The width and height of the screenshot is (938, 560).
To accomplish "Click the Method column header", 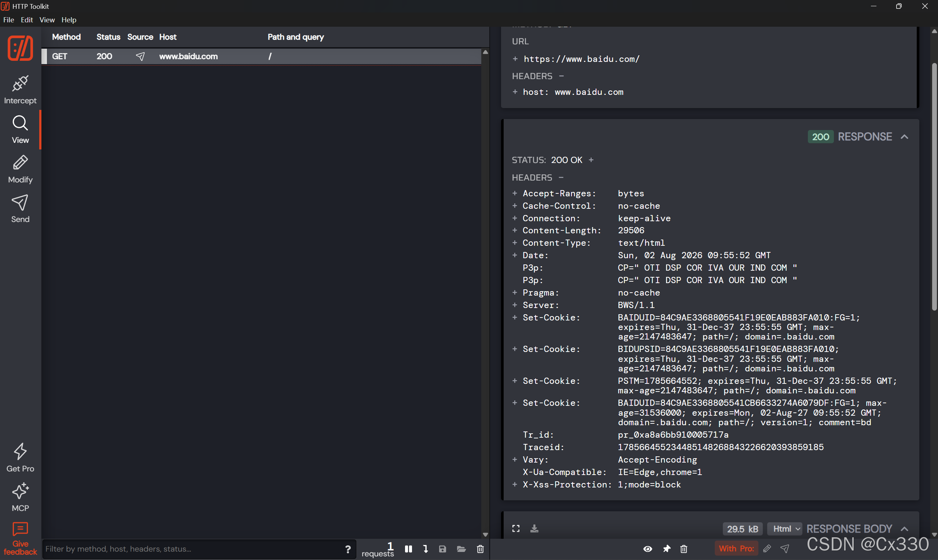I will click(66, 37).
